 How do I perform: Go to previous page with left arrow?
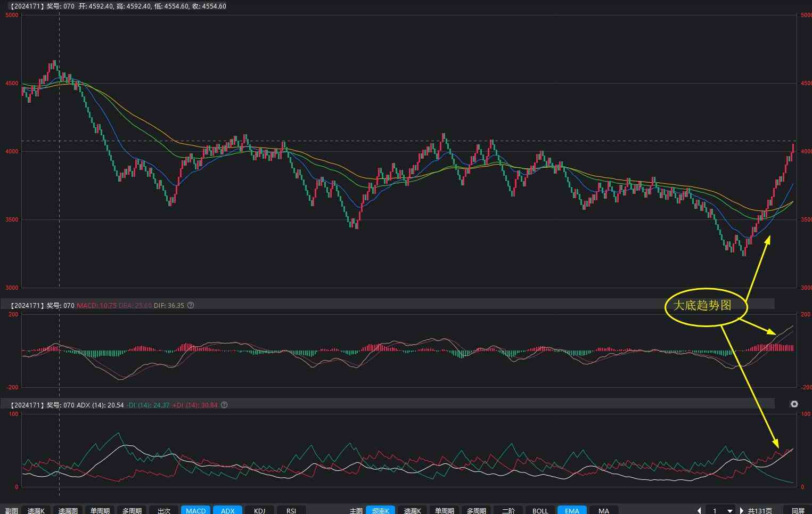(x=699, y=510)
